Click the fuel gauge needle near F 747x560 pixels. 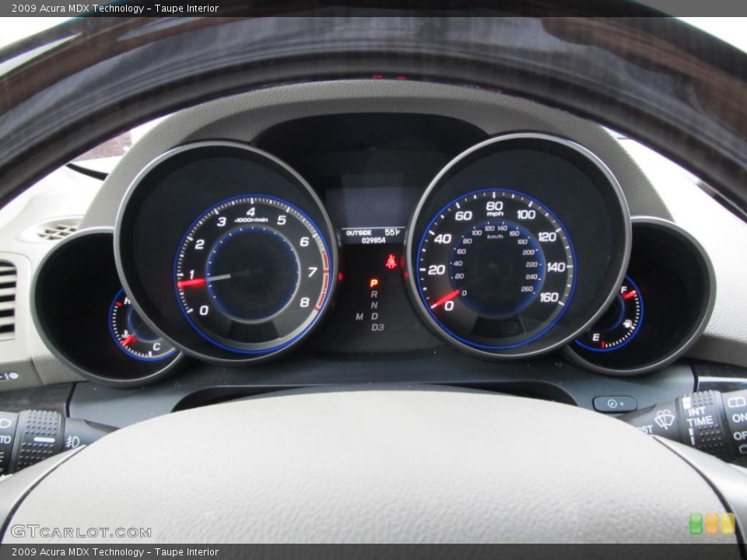click(x=629, y=295)
